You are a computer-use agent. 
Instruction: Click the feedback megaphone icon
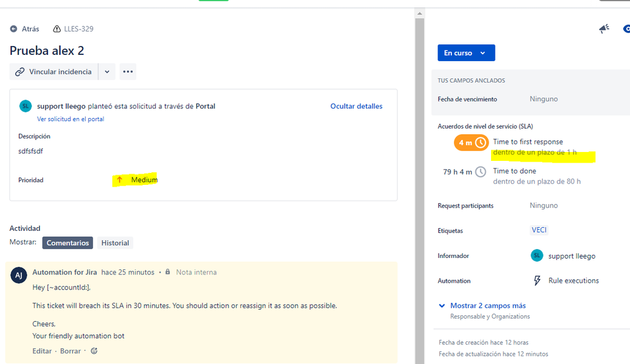click(604, 28)
